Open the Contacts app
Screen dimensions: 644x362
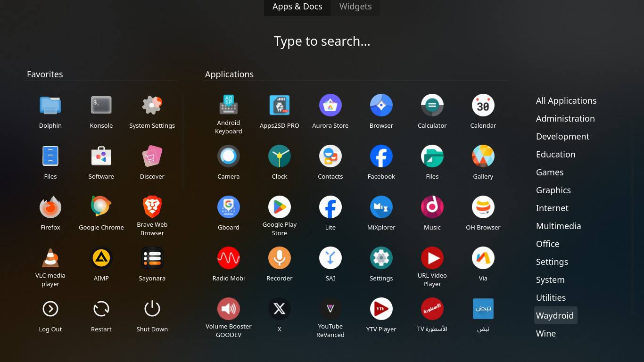point(330,156)
